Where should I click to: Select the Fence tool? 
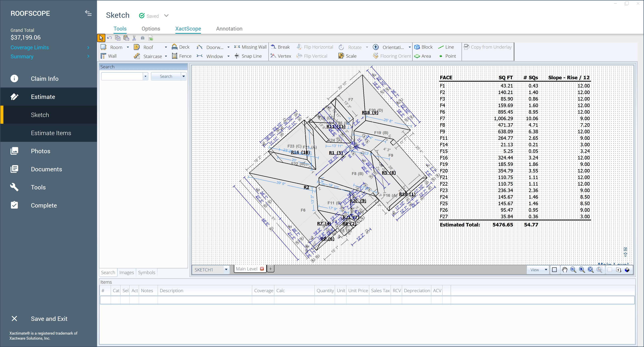tap(182, 56)
